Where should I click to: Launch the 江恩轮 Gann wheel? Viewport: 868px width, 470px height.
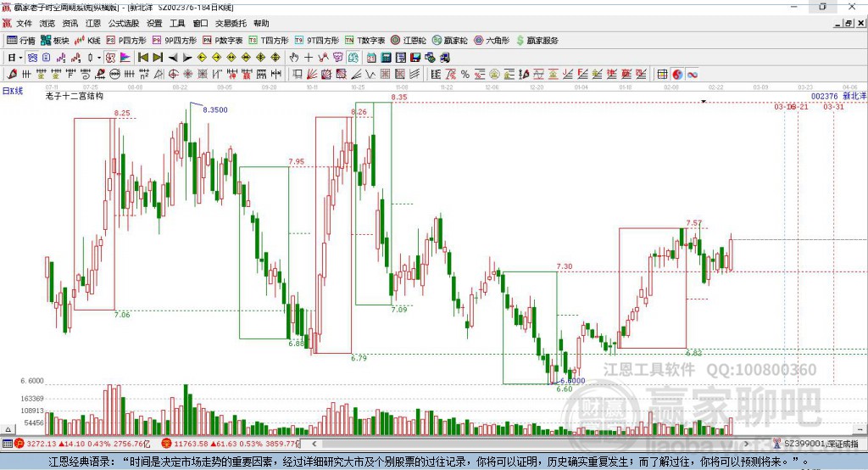click(x=409, y=41)
